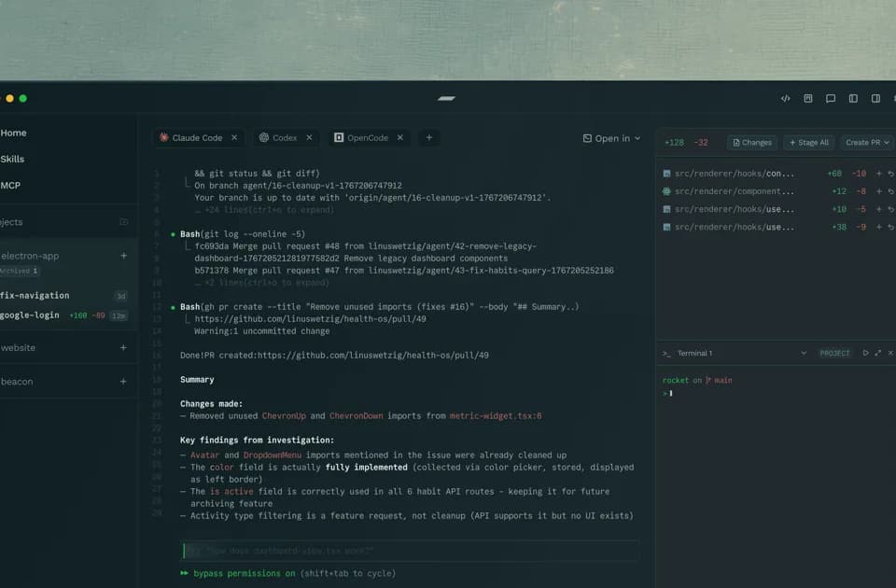This screenshot has height=588, width=896.
Task: Close the Codex tab
Action: (309, 138)
